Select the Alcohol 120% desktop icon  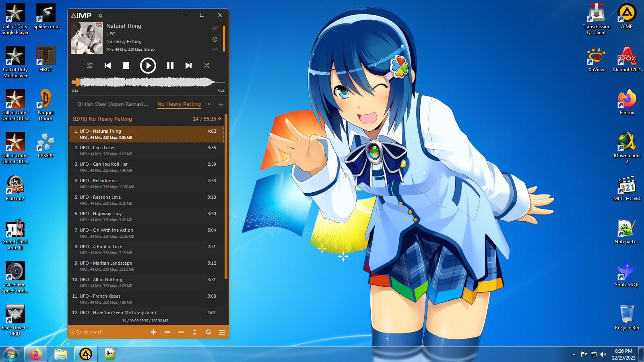click(627, 59)
